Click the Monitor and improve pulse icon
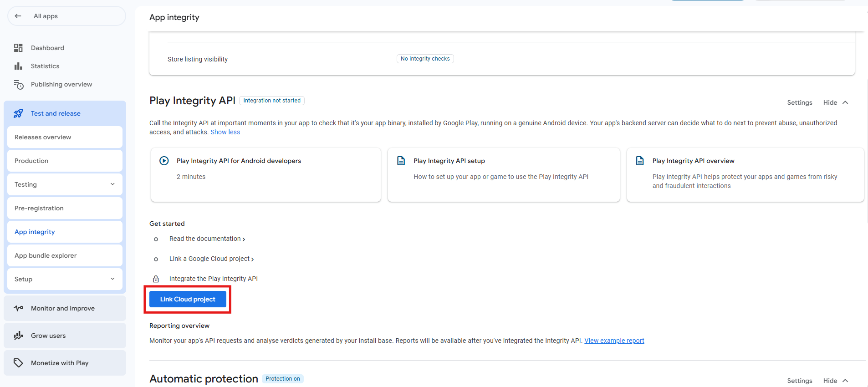The image size is (868, 387). (18, 308)
